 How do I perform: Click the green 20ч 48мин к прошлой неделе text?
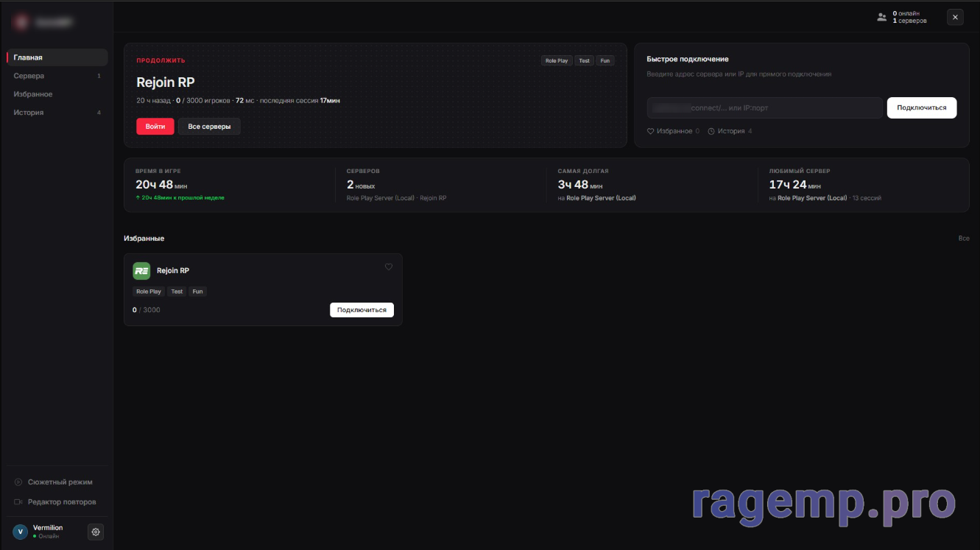180,198
